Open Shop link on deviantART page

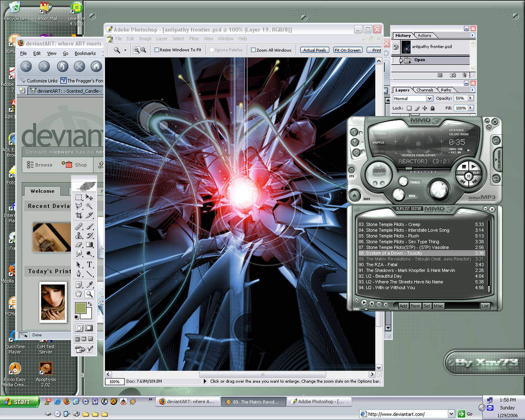coord(75,164)
